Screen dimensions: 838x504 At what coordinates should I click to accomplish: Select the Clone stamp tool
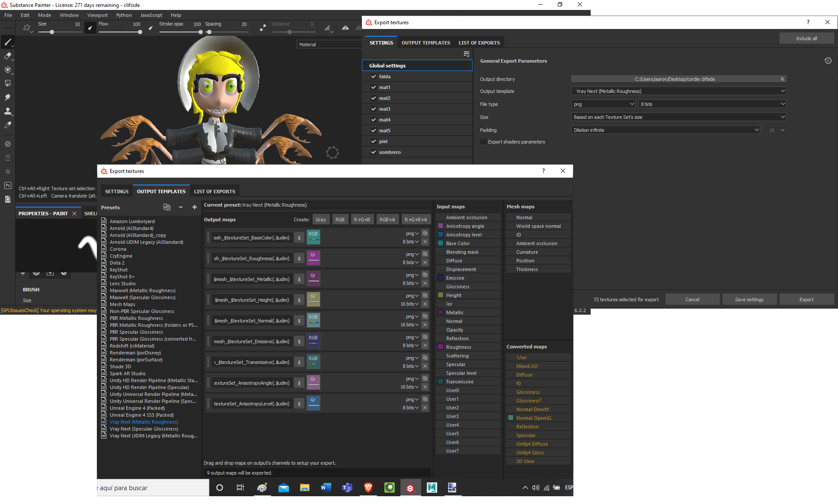[8, 111]
